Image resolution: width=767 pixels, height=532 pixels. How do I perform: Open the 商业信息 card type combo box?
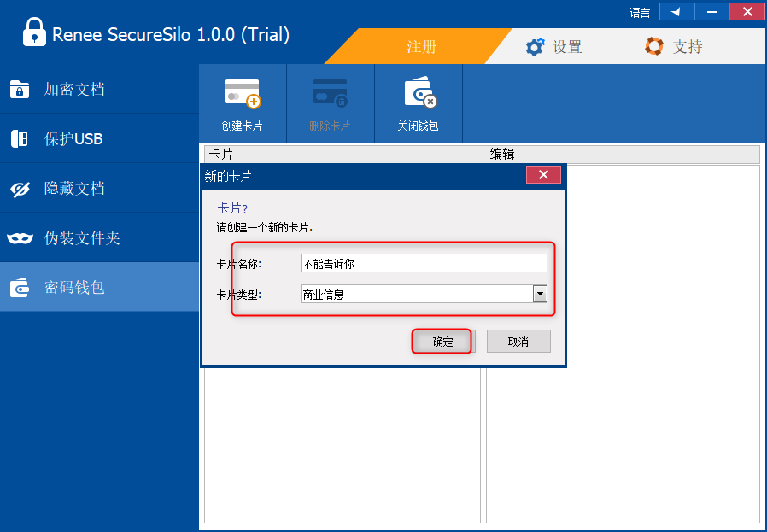416,295
